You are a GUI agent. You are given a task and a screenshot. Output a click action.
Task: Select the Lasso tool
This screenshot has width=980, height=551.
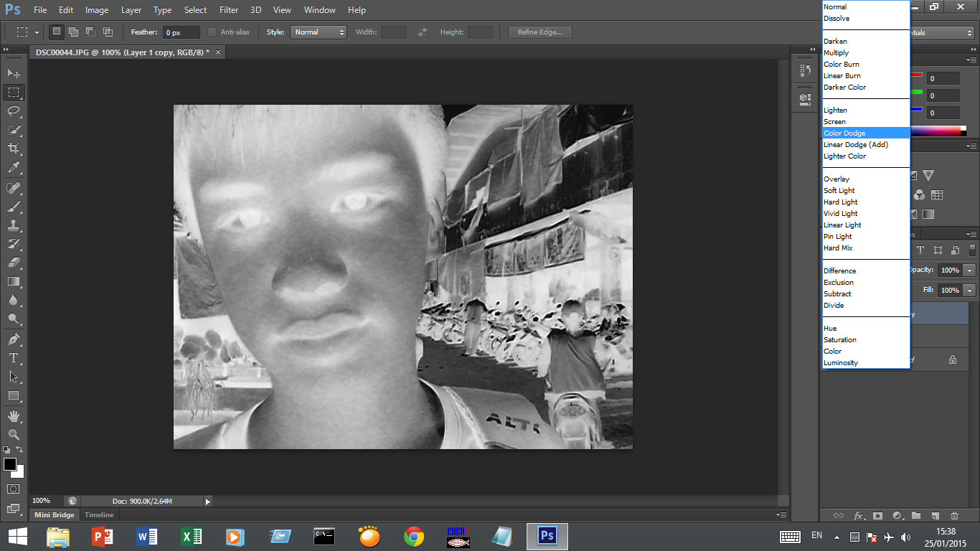(x=14, y=111)
